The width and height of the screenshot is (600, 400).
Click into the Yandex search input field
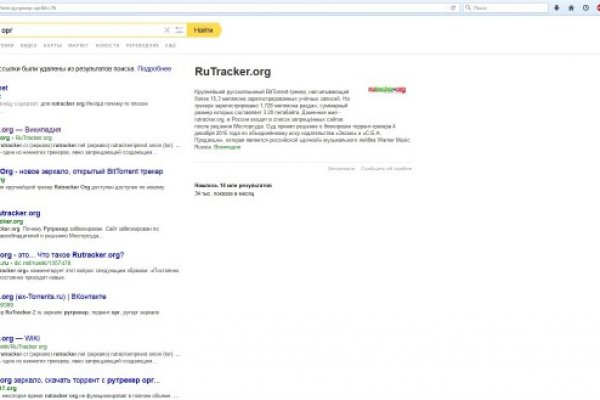point(80,30)
